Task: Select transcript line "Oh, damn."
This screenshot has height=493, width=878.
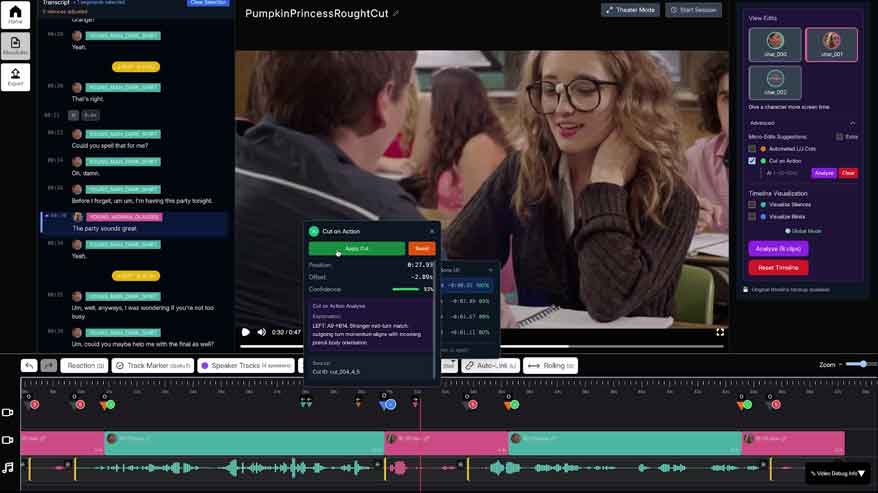Action: pyautogui.click(x=85, y=173)
